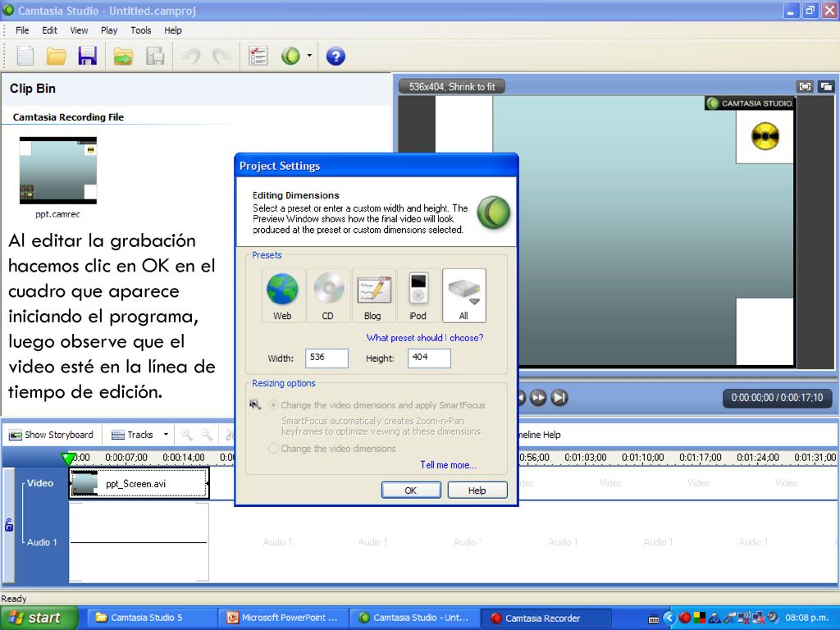840x630 pixels.
Task: Click the timeline zoom in magnifier
Action: [x=187, y=435]
